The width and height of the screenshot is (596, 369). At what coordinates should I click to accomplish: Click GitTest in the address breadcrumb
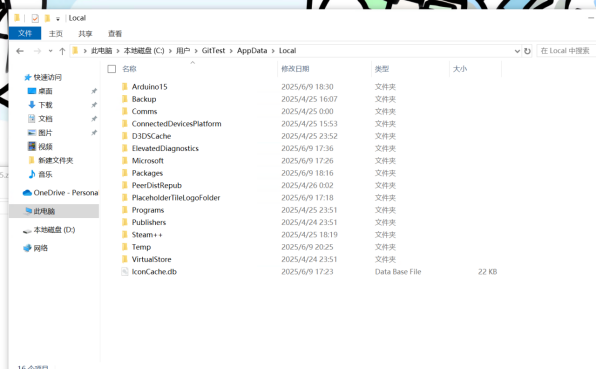coord(213,51)
